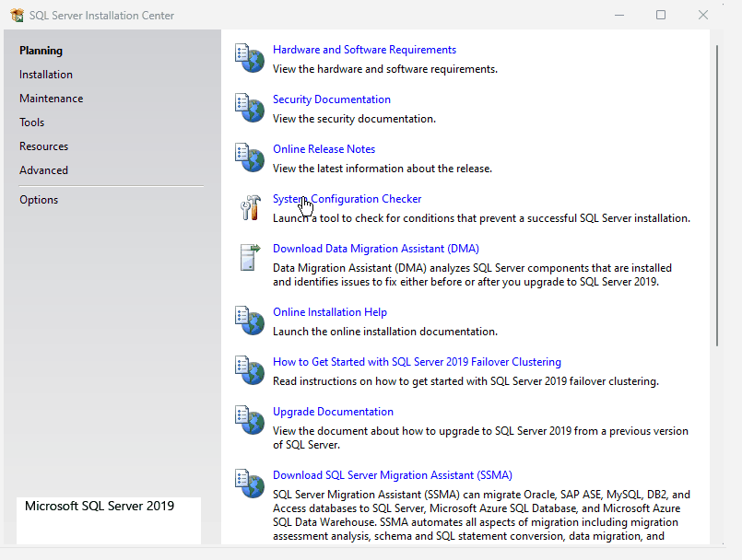Open the Online Release Notes link
Image resolution: width=742 pixels, height=560 pixels.
[324, 149]
